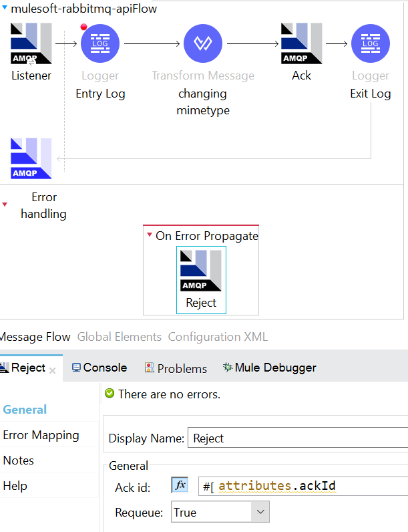Toggle the fx expression button for Ack id

(180, 486)
